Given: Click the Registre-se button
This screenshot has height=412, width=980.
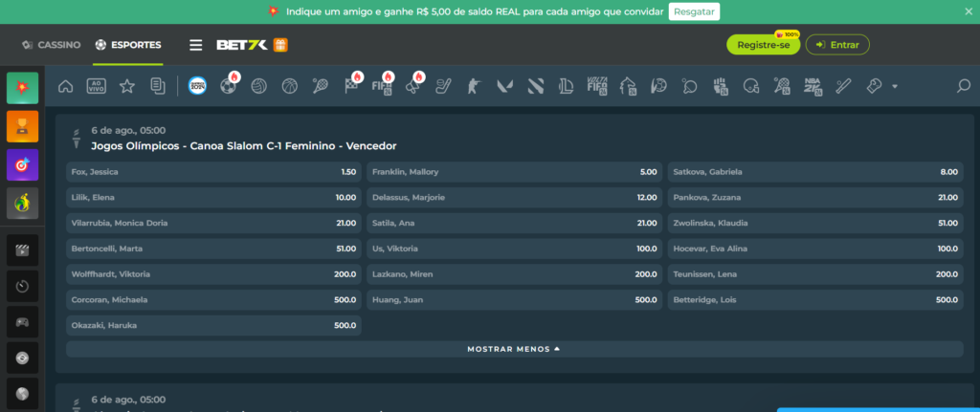Looking at the screenshot, I should pyautogui.click(x=763, y=45).
